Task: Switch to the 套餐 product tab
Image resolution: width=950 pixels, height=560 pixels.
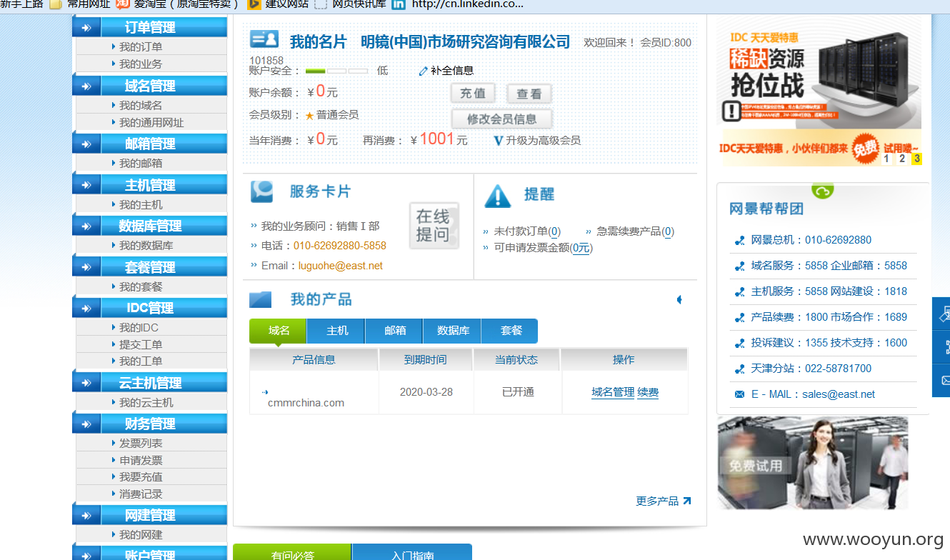Action: [x=510, y=331]
